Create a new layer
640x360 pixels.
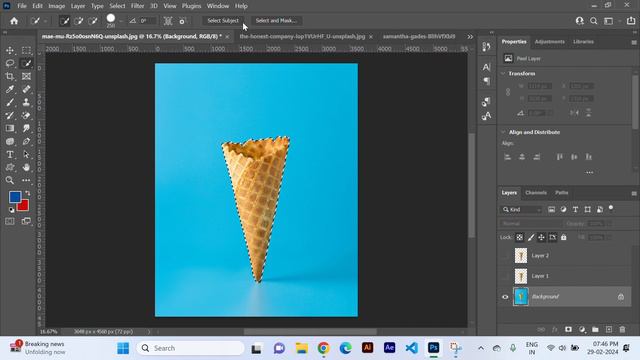pyautogui.click(x=609, y=329)
